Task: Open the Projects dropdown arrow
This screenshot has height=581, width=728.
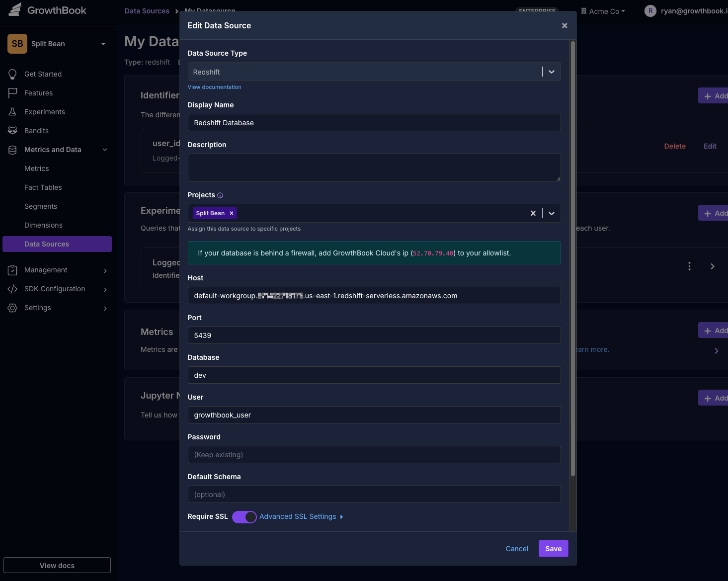Action: tap(552, 213)
